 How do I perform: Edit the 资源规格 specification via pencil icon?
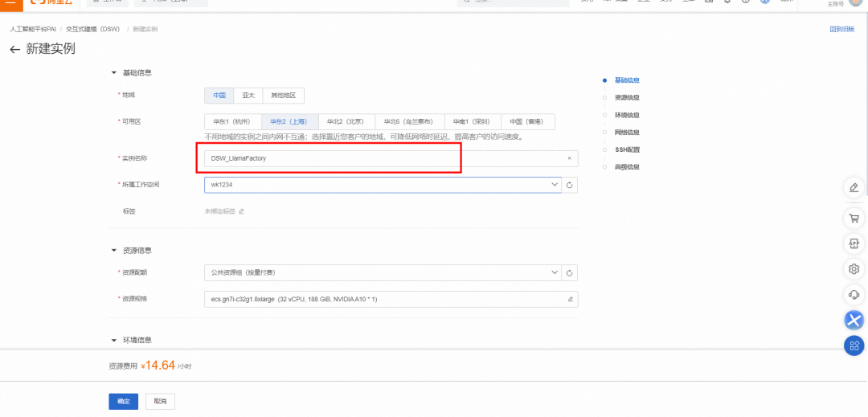(x=571, y=299)
